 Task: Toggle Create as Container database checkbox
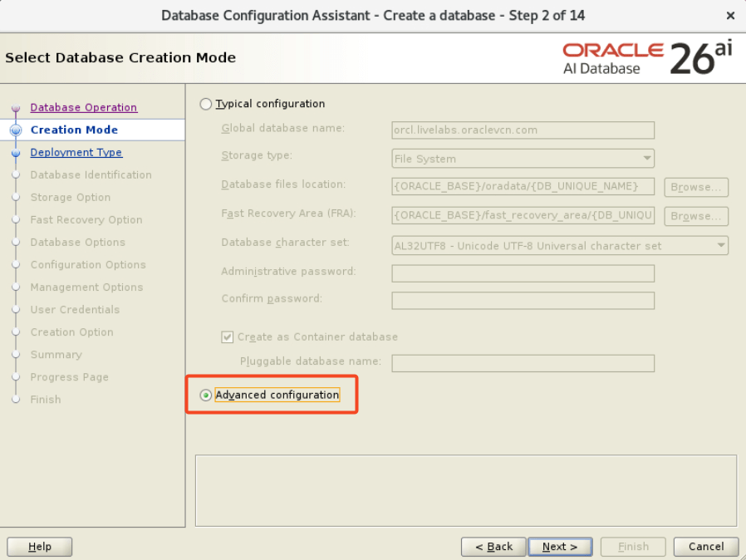pyautogui.click(x=228, y=337)
